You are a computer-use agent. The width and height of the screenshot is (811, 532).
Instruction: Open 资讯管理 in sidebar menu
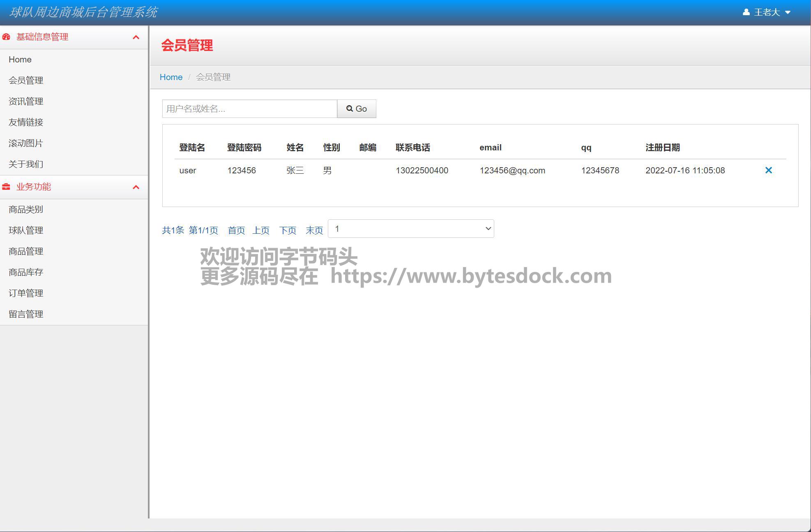click(26, 101)
